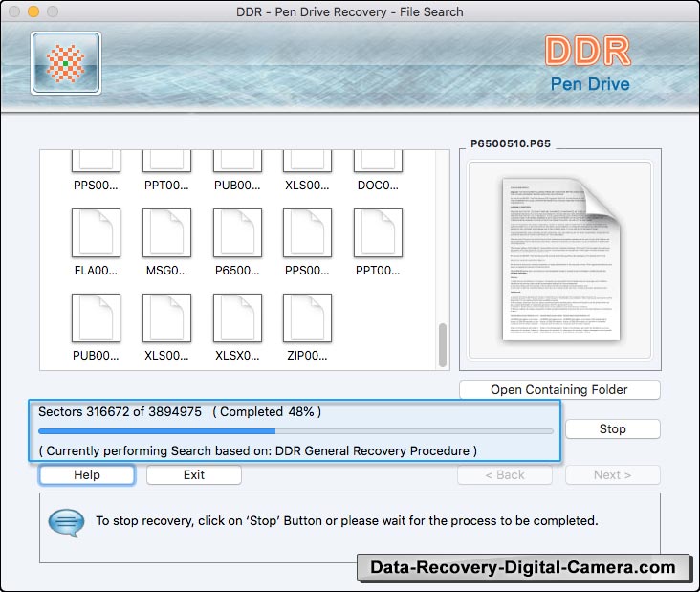Select the DOC0... file icon
700x592 pixels.
(x=378, y=162)
